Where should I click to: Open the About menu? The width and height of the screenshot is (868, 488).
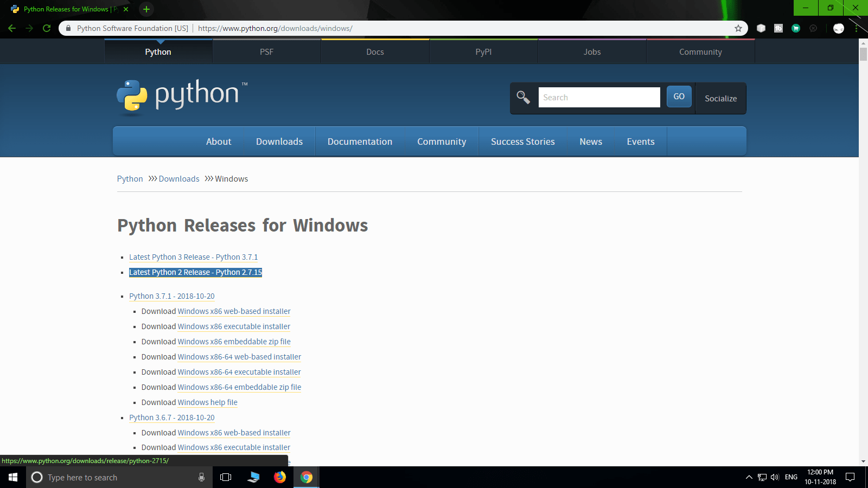click(x=219, y=142)
